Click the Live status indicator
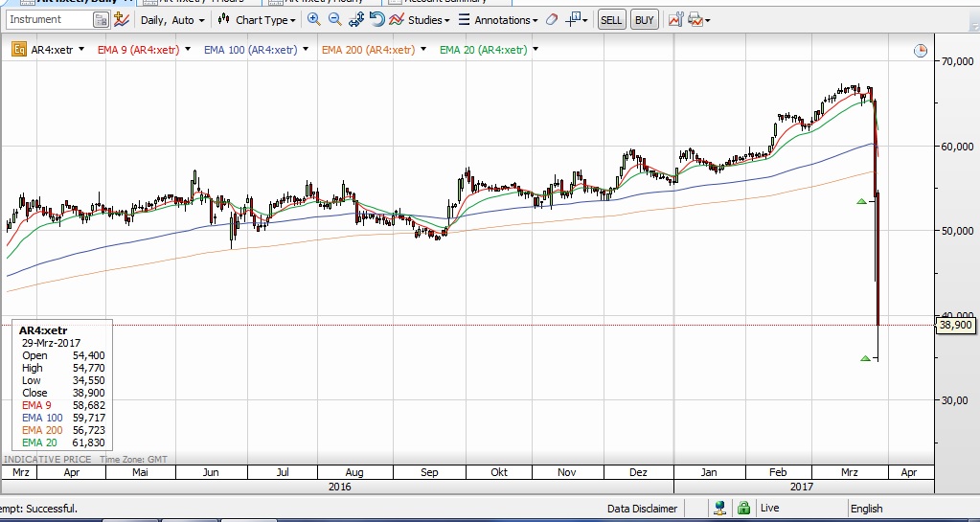The image size is (980, 522). click(x=769, y=509)
